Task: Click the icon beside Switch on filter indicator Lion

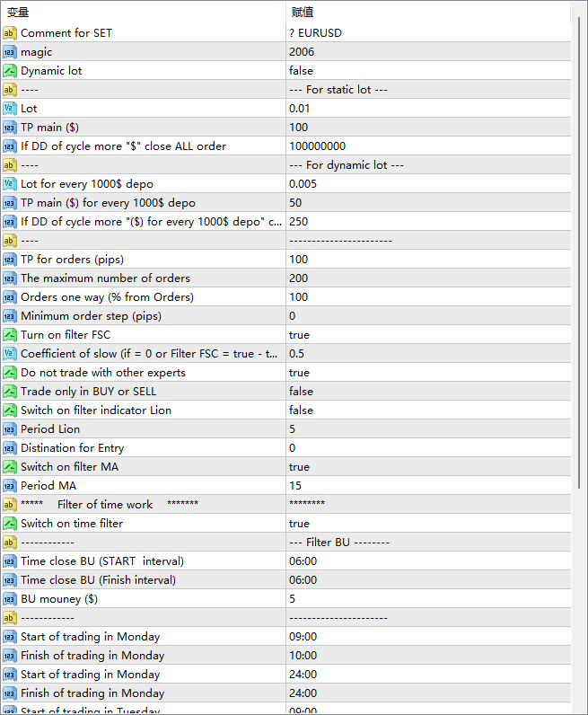Action: click(x=10, y=410)
